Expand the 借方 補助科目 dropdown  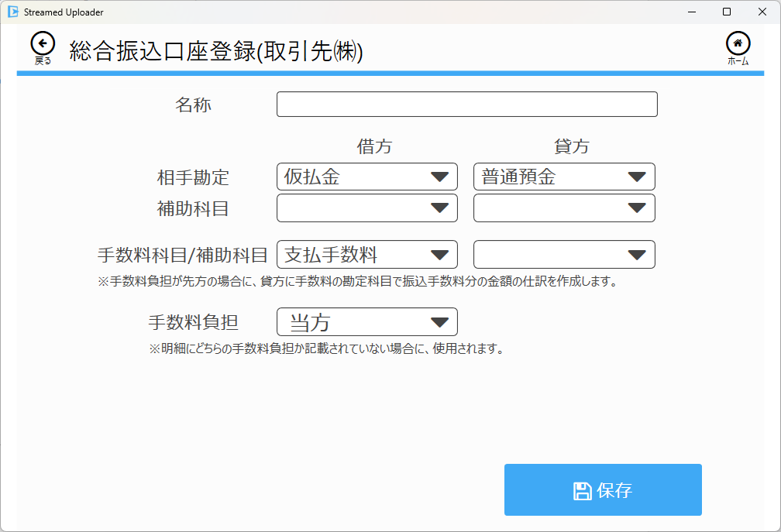[x=366, y=208]
